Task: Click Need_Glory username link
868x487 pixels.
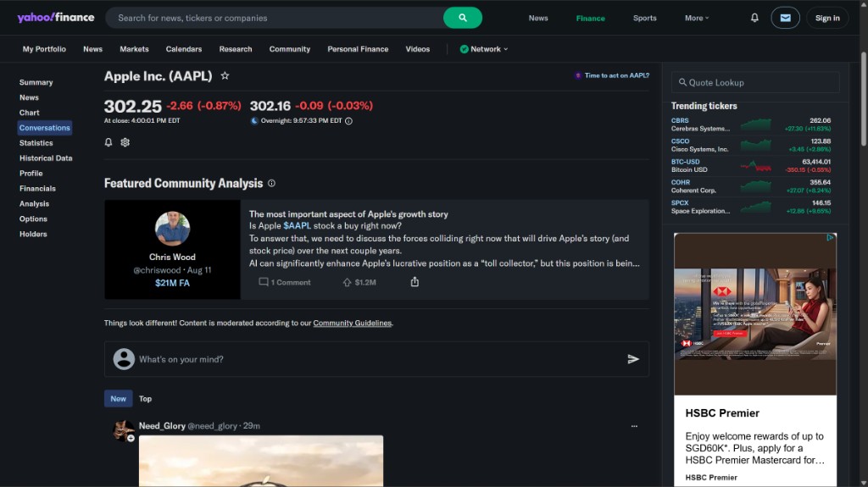Action: coord(162,425)
